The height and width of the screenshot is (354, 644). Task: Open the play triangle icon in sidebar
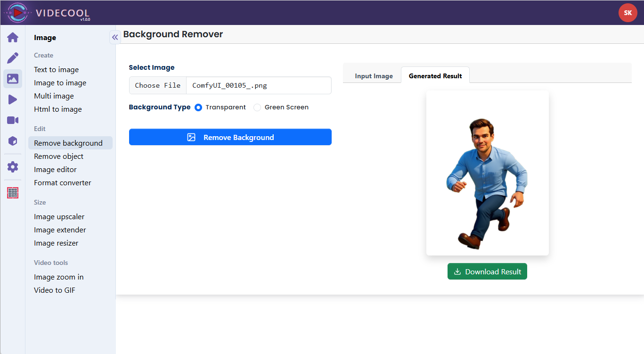click(x=13, y=99)
